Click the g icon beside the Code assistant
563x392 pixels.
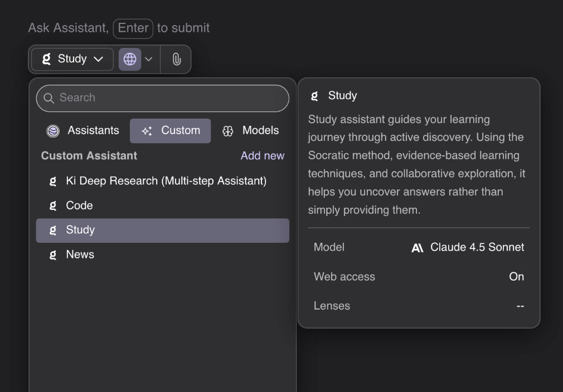pos(52,205)
